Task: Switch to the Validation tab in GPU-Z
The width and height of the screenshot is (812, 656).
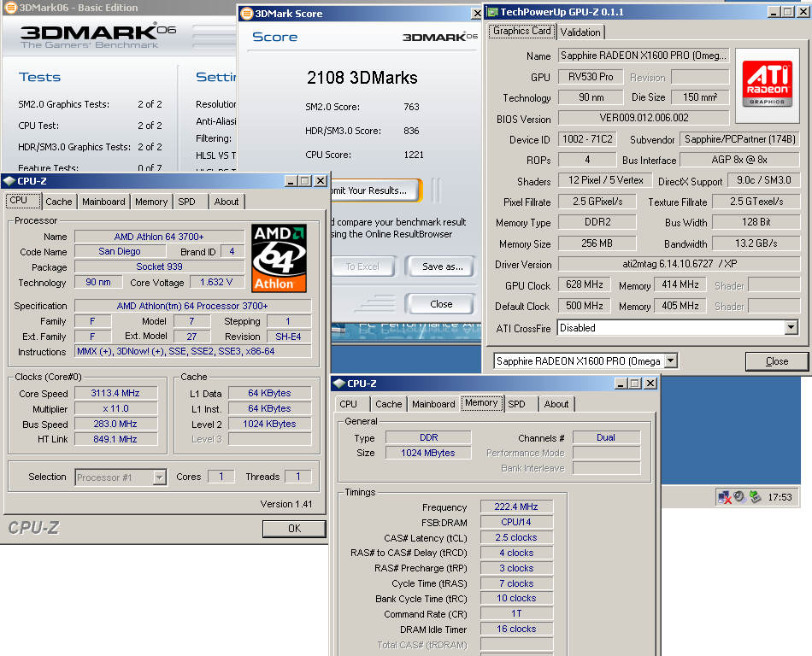Action: [x=580, y=32]
